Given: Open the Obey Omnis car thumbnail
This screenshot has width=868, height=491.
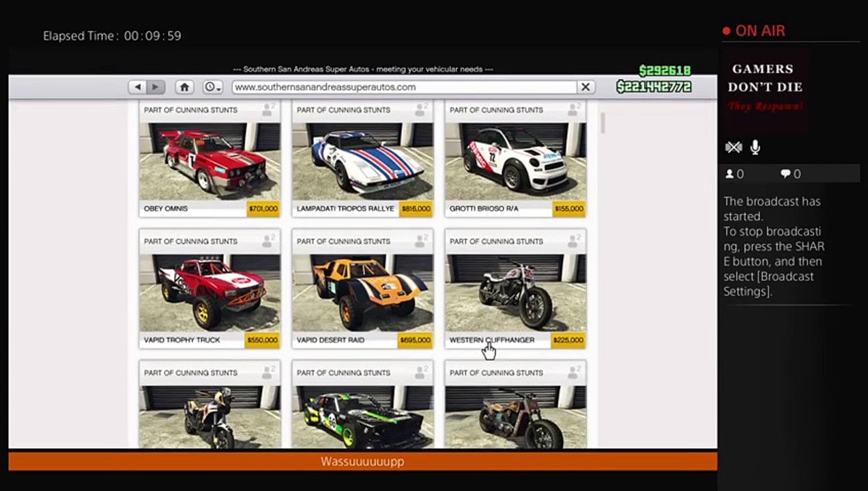Looking at the screenshot, I should 209,162.
